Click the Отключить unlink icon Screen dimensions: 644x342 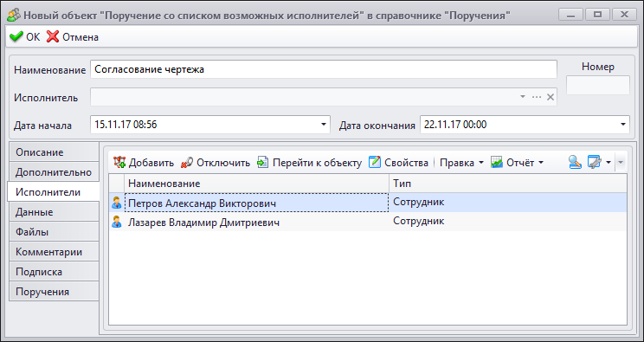[186, 163]
